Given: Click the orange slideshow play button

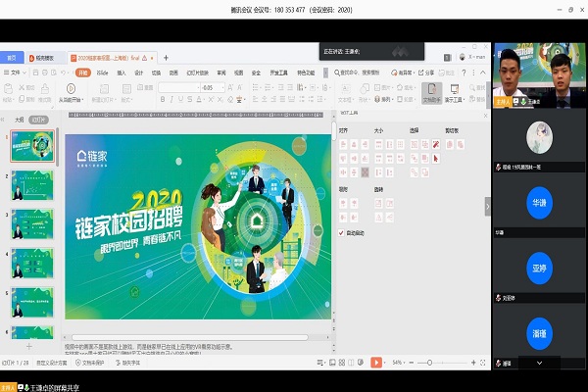Looking at the screenshot, I should (376, 363).
